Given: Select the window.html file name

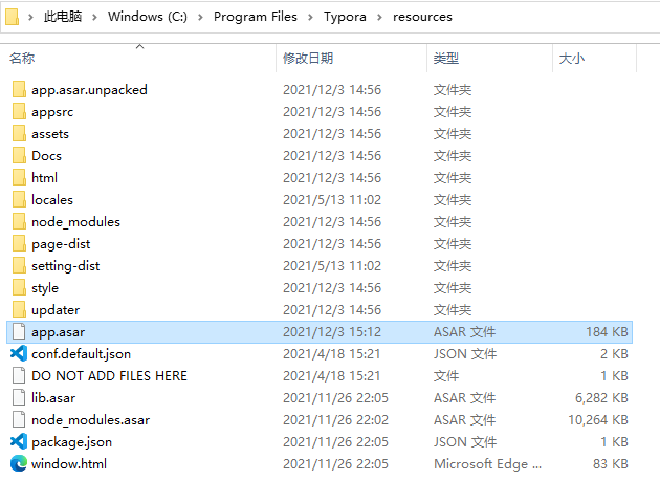Looking at the screenshot, I should coord(69,464).
